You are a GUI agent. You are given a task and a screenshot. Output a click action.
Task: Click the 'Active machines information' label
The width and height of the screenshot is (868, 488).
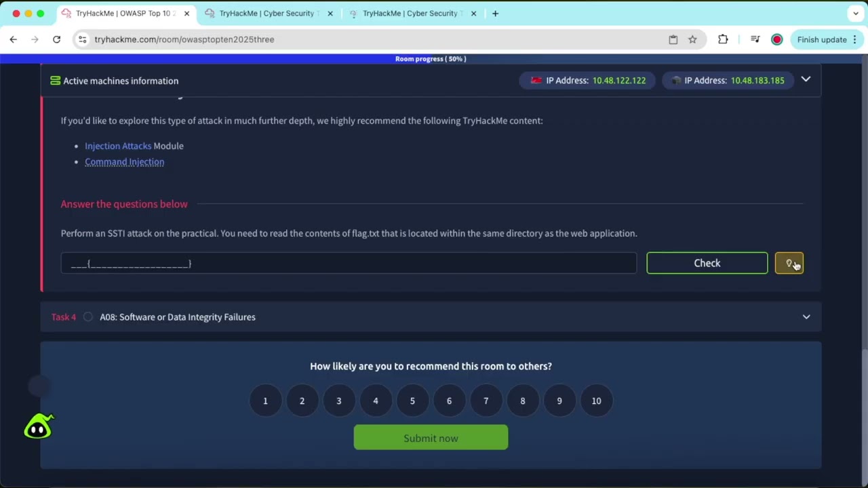tap(121, 81)
